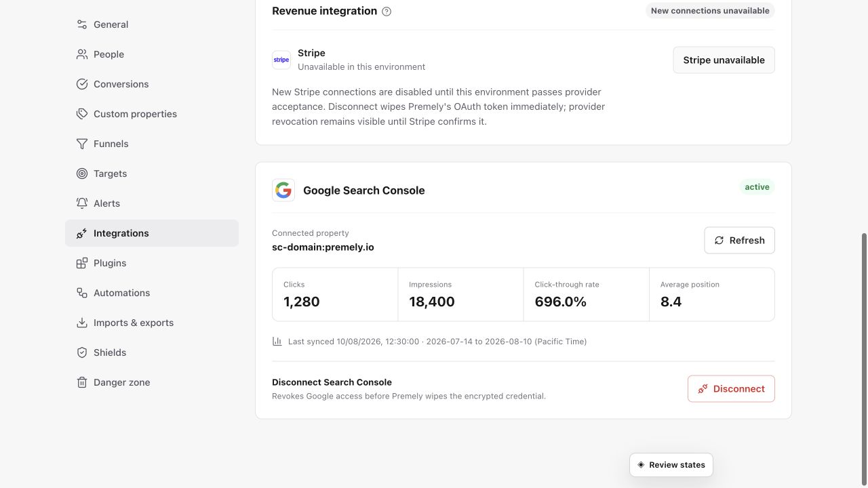This screenshot has width=868, height=488.
Task: Open the Review states button
Action: 671,465
